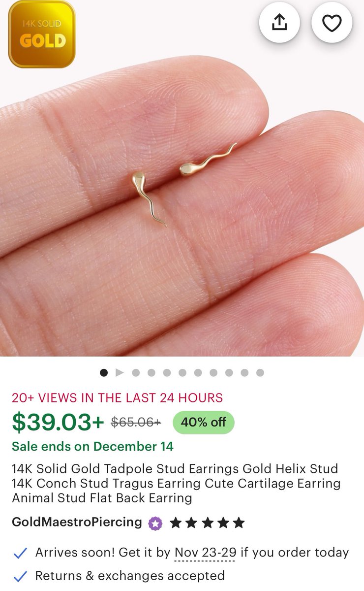Jump to the video slide indicator

coord(120,373)
